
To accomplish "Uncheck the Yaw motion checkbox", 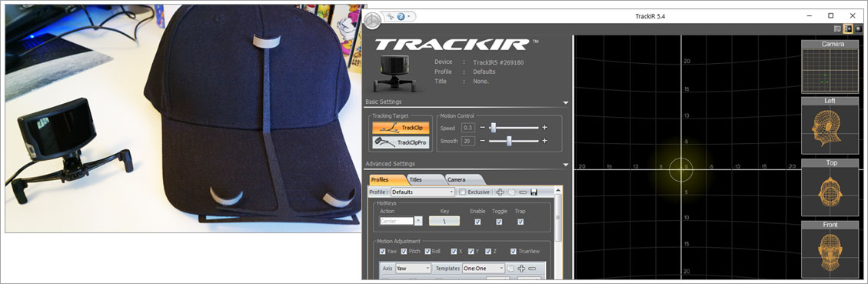I will [x=383, y=251].
